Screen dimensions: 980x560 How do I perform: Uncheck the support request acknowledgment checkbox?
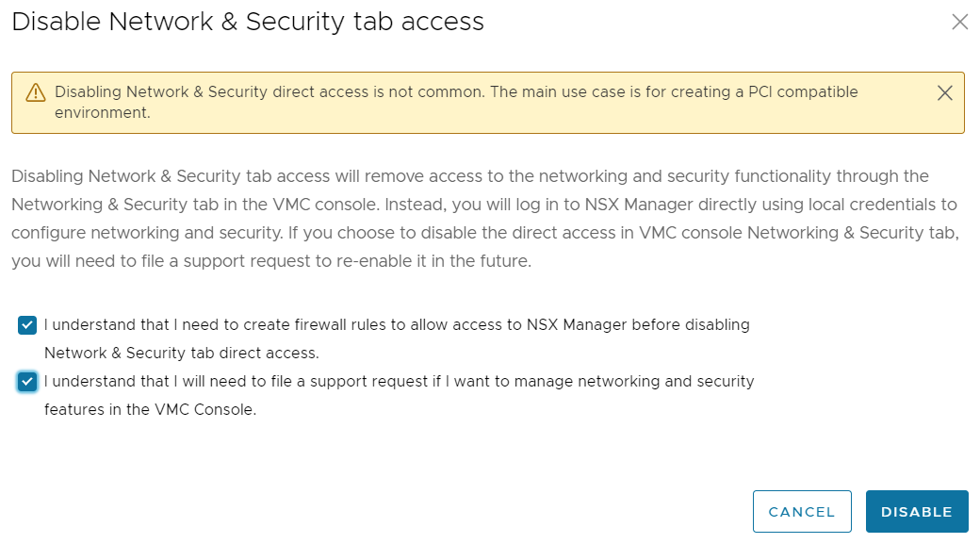click(27, 382)
